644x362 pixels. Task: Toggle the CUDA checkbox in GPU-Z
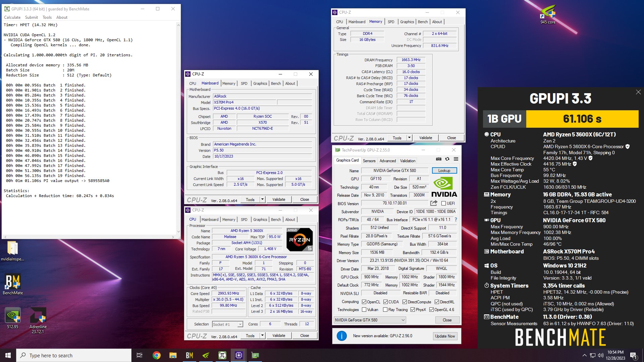point(385,302)
